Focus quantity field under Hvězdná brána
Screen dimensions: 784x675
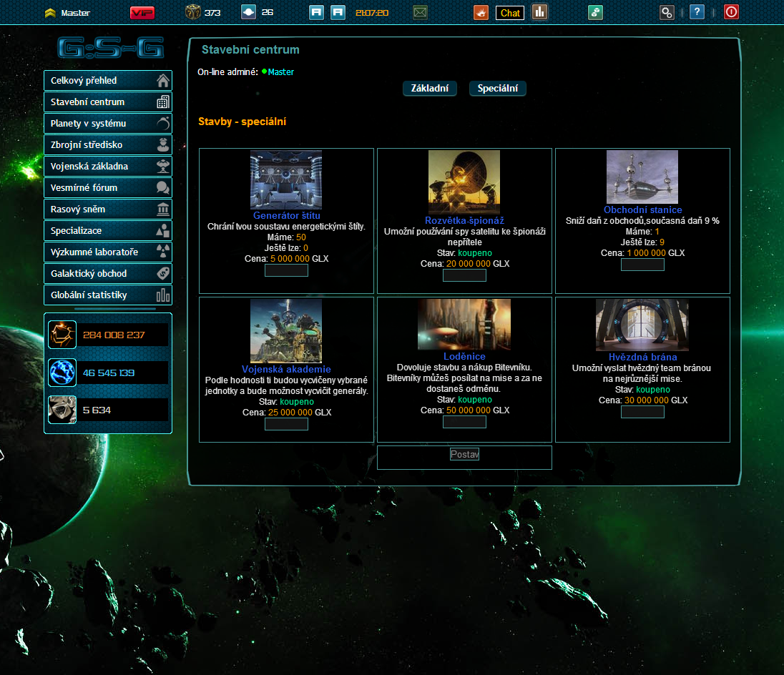(x=642, y=412)
